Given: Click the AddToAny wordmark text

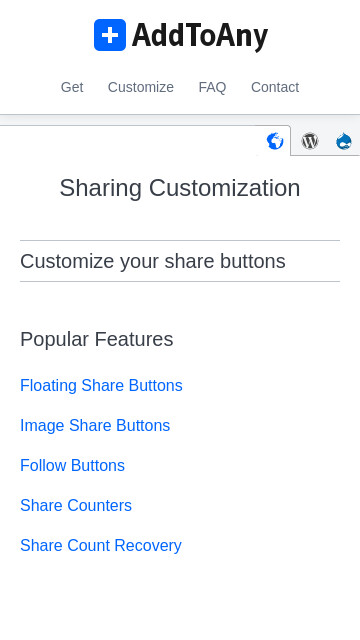Looking at the screenshot, I should pos(200,36).
